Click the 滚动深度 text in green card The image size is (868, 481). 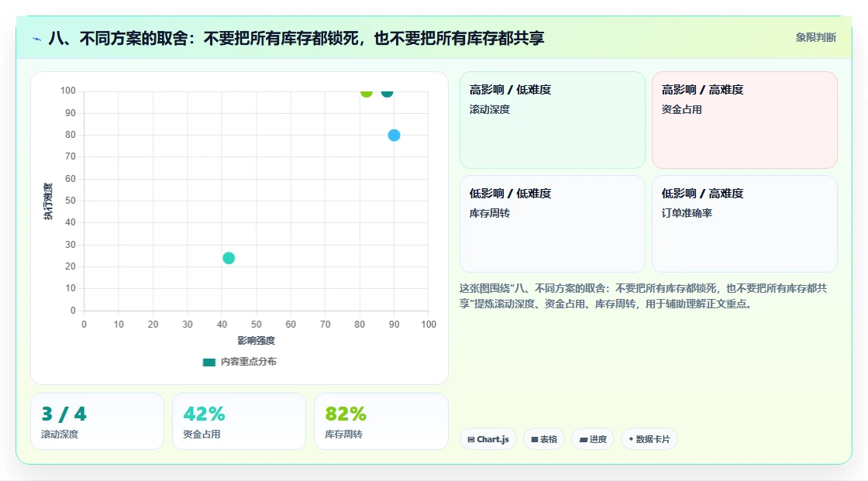489,109
